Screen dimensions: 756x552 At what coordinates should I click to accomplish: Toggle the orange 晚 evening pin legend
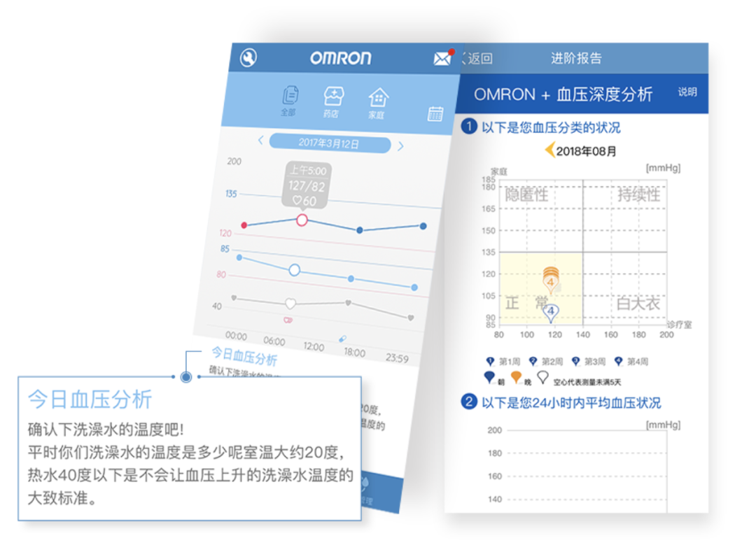coord(514,378)
